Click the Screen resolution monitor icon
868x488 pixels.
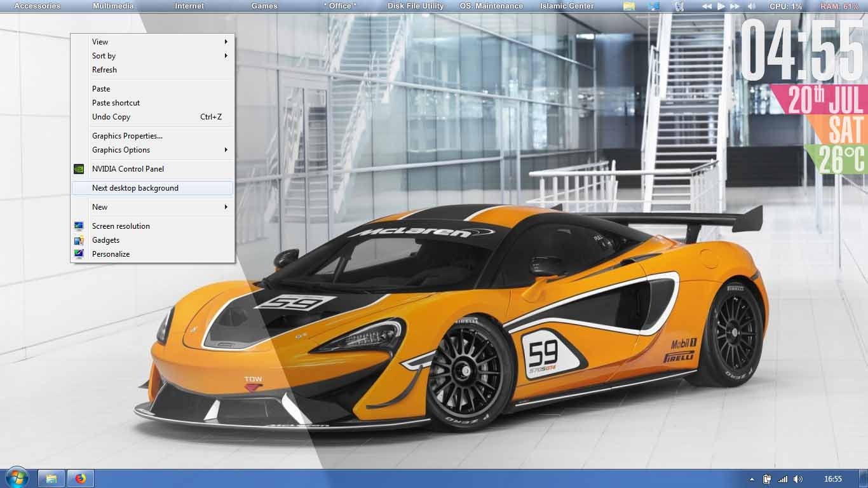pyautogui.click(x=79, y=226)
